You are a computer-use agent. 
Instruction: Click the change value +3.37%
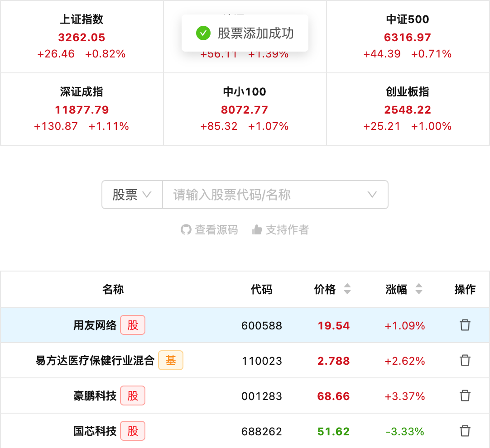click(x=405, y=396)
